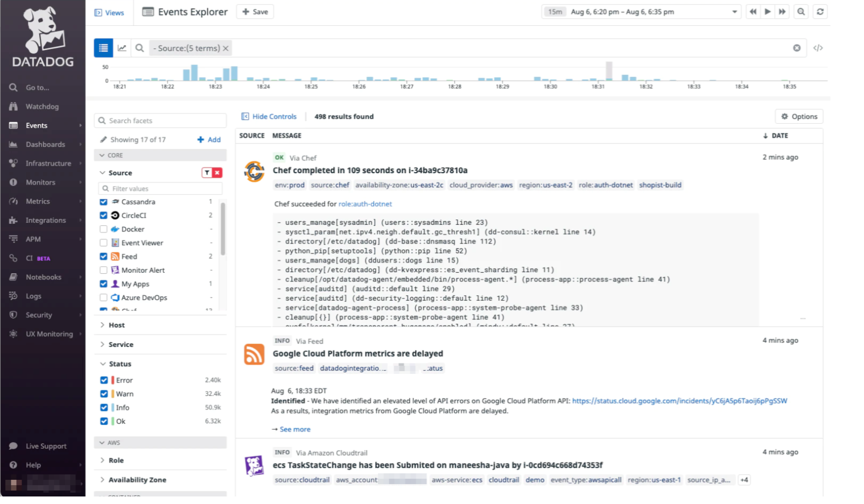Switch to timeseries visualization mode
The width and height of the screenshot is (864, 504).
pos(122,48)
